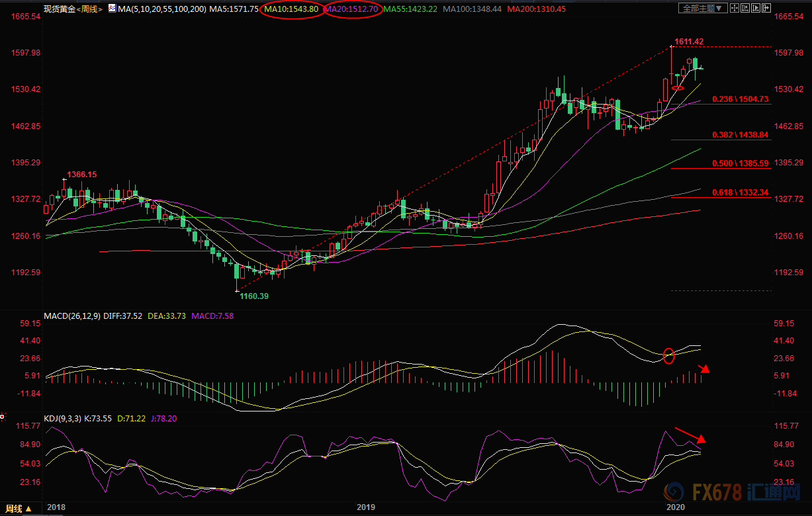This screenshot has width=812, height=516.
Task: Click the 1611.42 high price marker
Action: click(688, 41)
